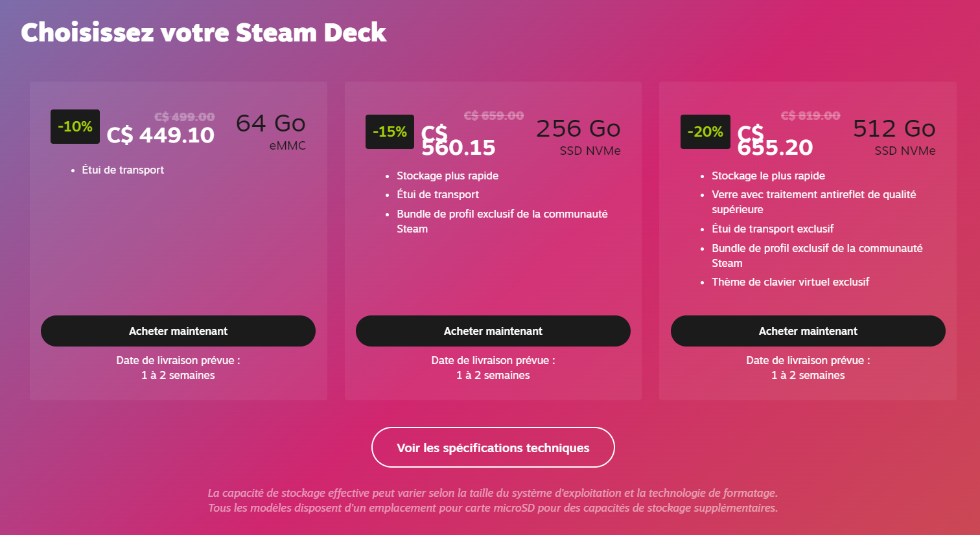980x535 pixels.
Task: Click "Stockage plus rapide" on the 256 Go card
Action: coord(447,176)
